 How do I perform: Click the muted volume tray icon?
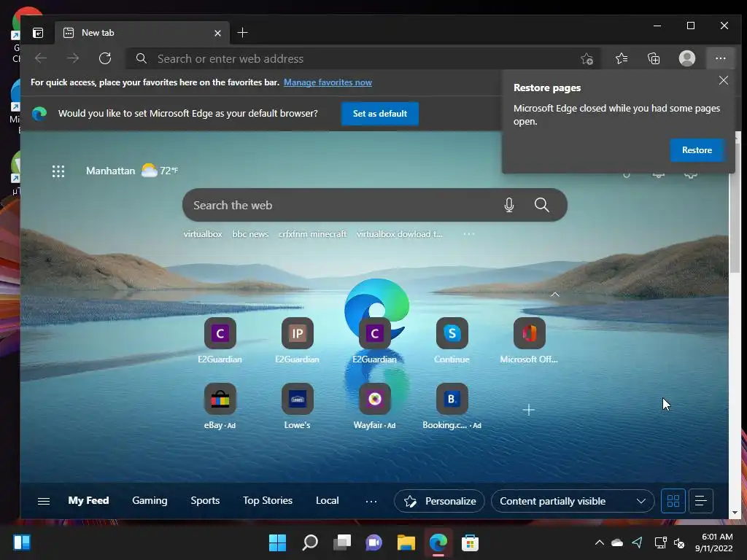coord(679,542)
